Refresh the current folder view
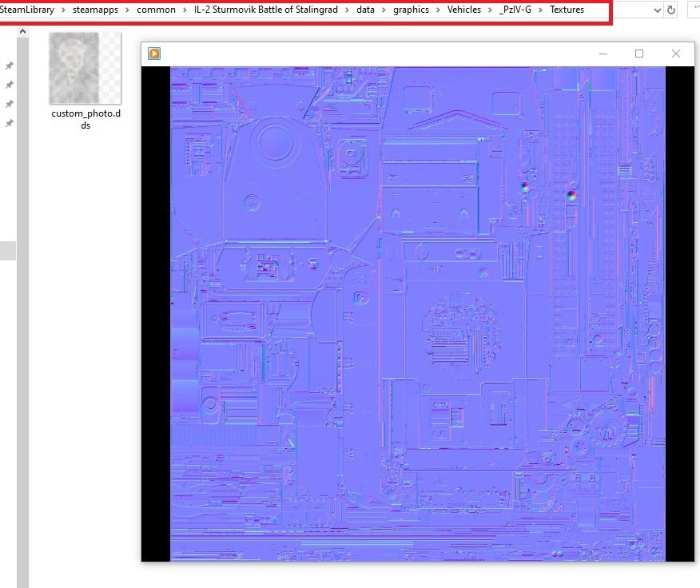This screenshot has width=700, height=588. click(671, 10)
